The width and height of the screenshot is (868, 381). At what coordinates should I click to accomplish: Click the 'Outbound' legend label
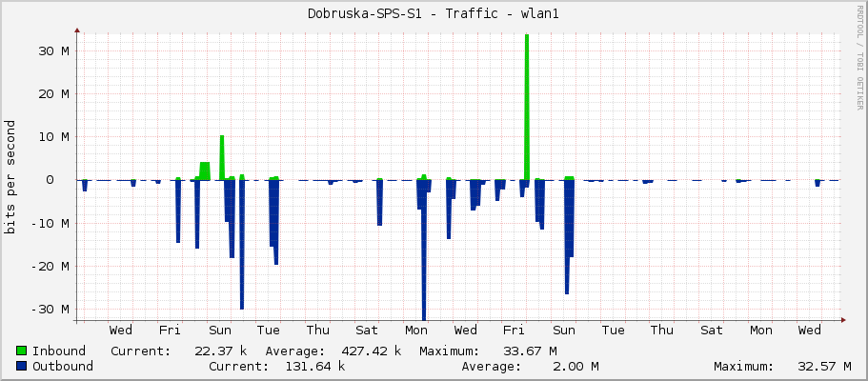(x=63, y=366)
